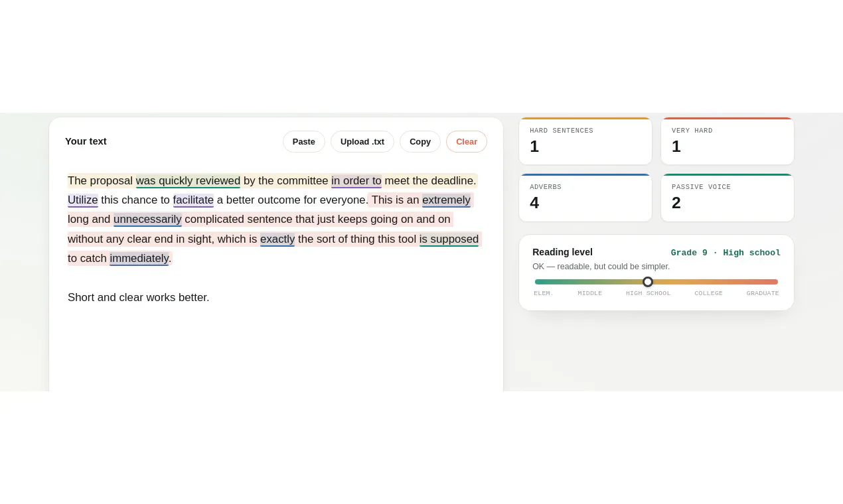Click the HIGH SCHOOL scale label

649,293
